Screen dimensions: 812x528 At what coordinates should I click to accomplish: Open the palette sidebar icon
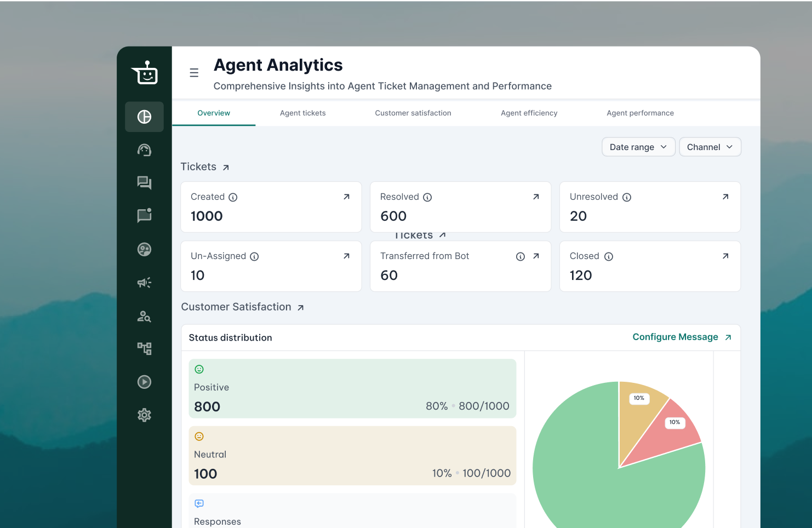[144, 249]
